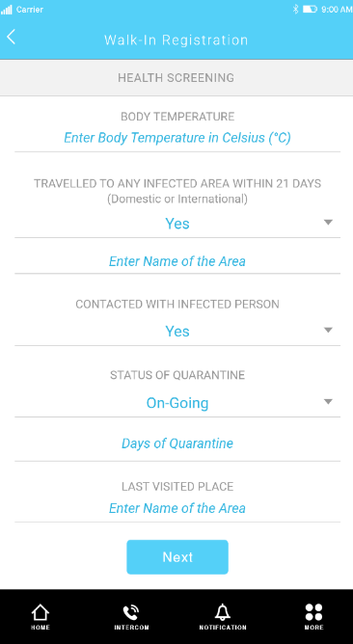353x644 pixels.
Task: Click the last visited place area field
Action: pyautogui.click(x=177, y=508)
